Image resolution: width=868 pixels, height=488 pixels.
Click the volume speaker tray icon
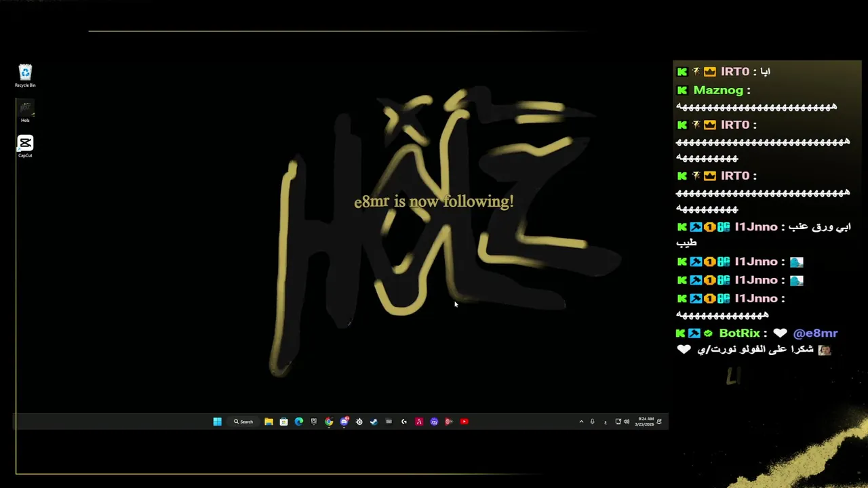click(x=626, y=422)
